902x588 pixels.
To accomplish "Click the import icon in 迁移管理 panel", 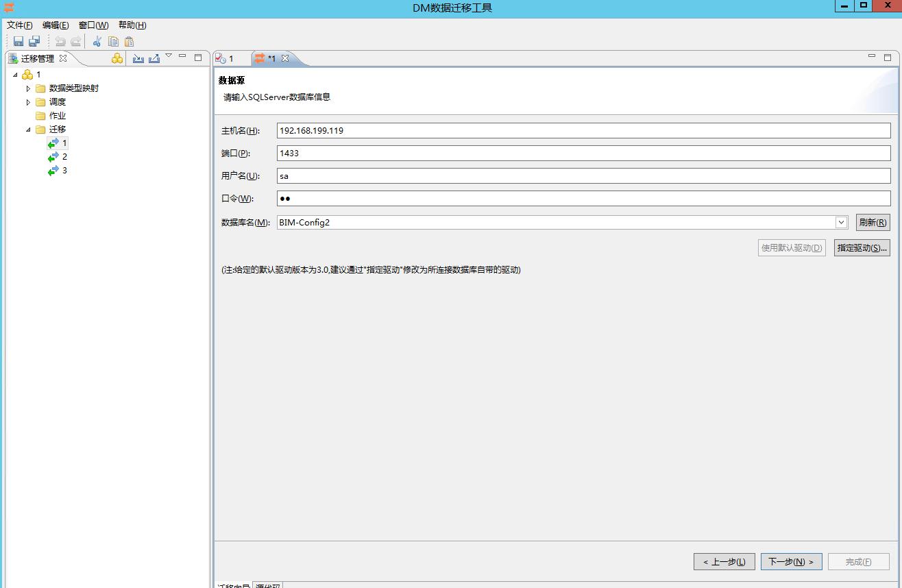I will [138, 58].
